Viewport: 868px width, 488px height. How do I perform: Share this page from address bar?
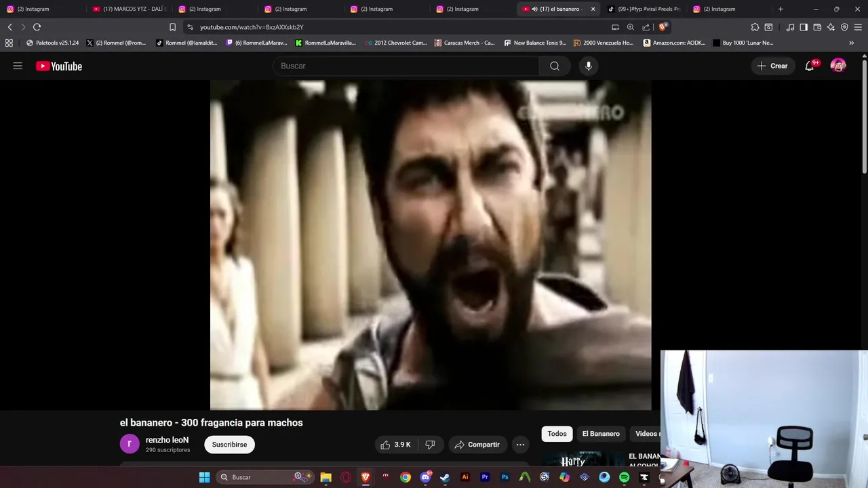pyautogui.click(x=646, y=27)
